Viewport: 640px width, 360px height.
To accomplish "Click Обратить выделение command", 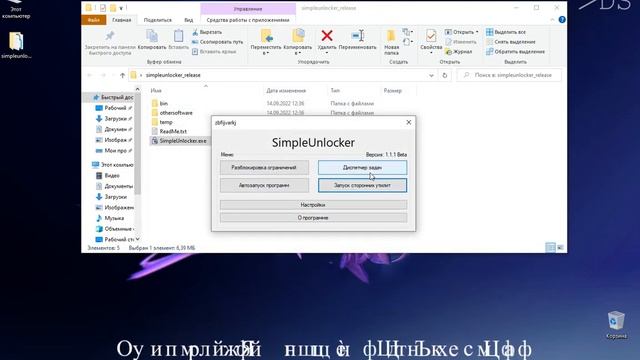I will tap(515, 51).
